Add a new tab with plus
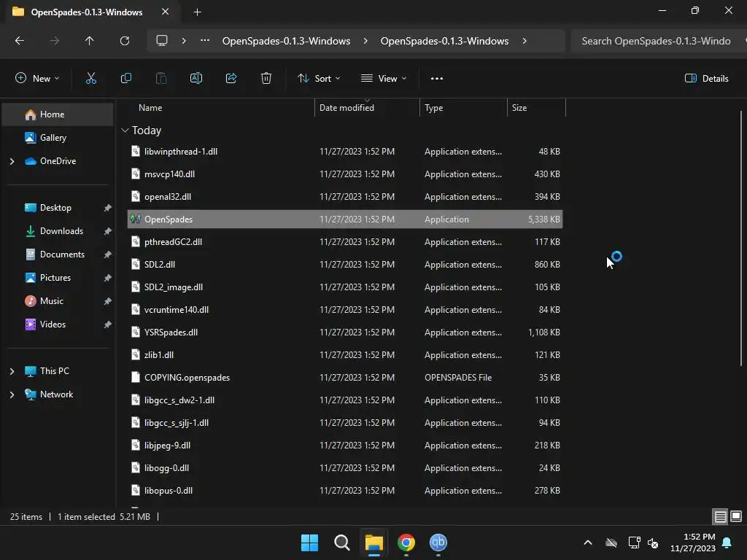Screen dimensions: 747x560 tap(197, 12)
